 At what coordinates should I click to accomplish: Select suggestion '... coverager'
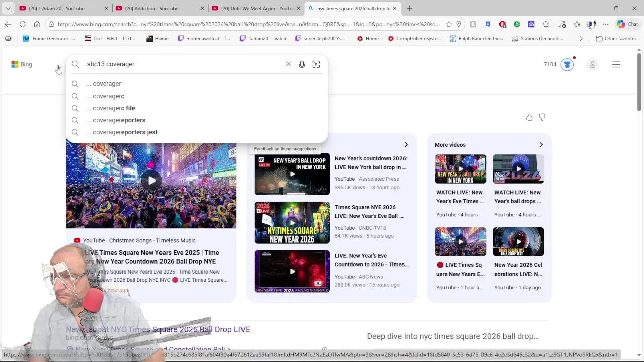tap(197, 84)
